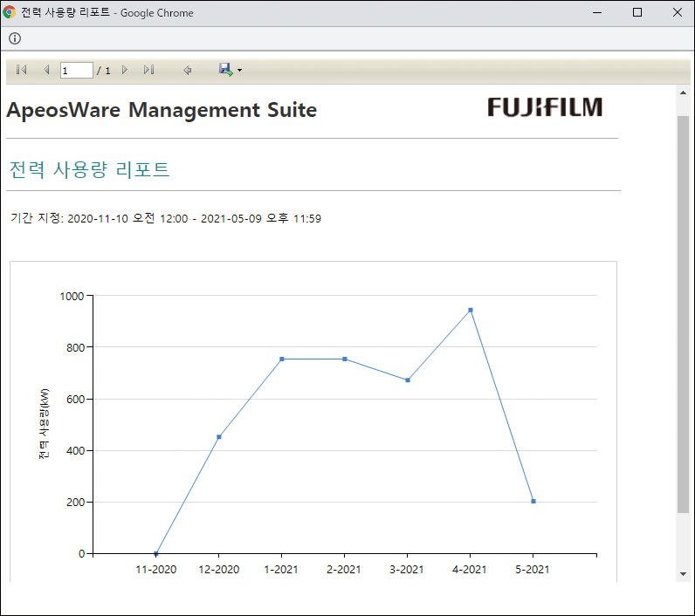The image size is (695, 616).
Task: Select the 12-2020 data point on chart
Action: coord(219,436)
